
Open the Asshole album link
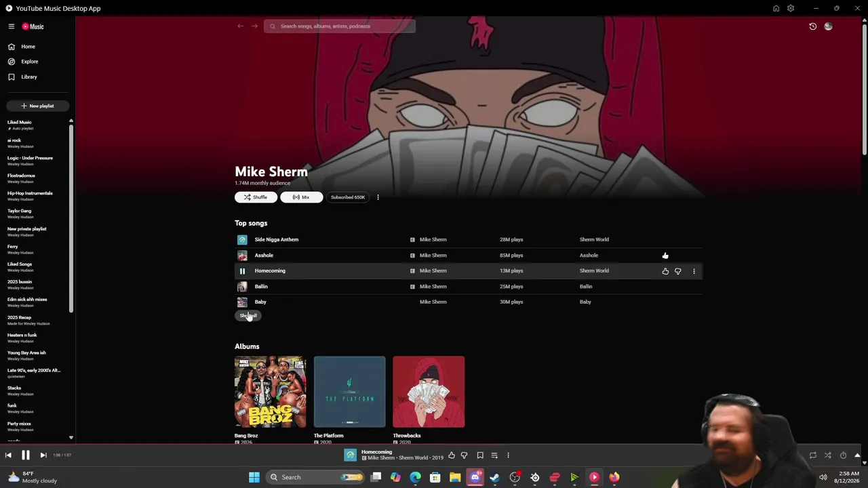pyautogui.click(x=589, y=256)
